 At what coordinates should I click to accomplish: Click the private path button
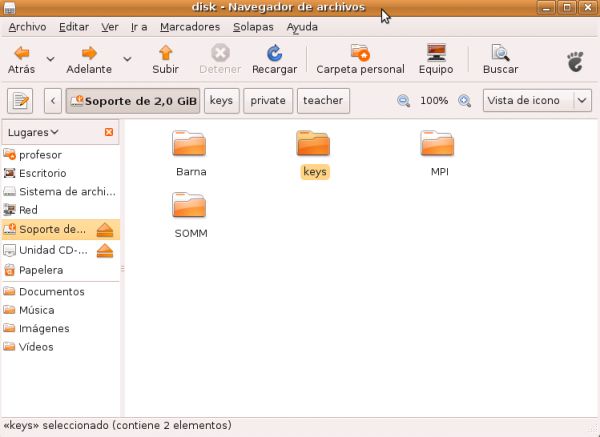(268, 101)
